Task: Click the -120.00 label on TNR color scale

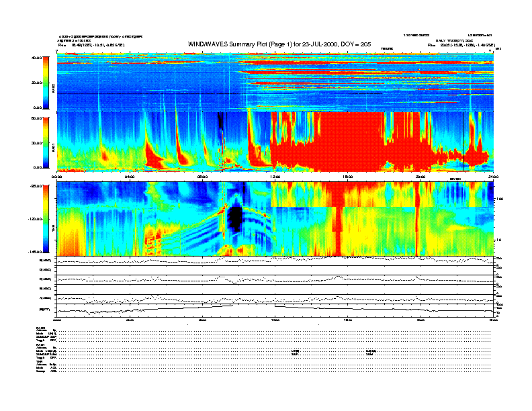Action: tap(35, 219)
